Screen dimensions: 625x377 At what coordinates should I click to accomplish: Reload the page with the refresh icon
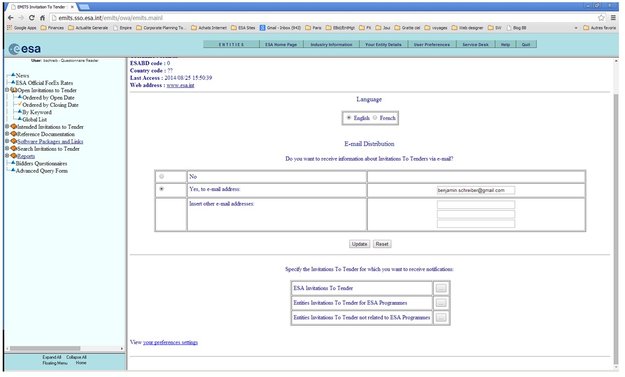31,18
